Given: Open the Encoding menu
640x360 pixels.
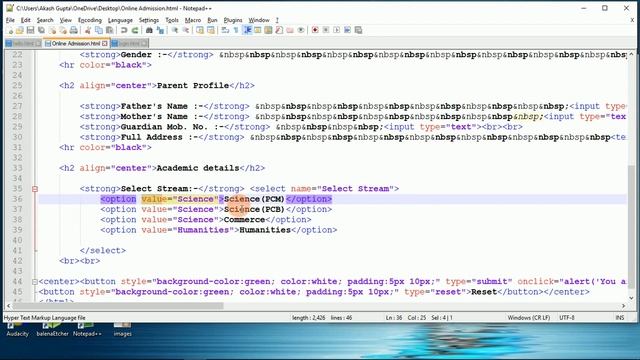Looking at the screenshot, I should click(90, 20).
